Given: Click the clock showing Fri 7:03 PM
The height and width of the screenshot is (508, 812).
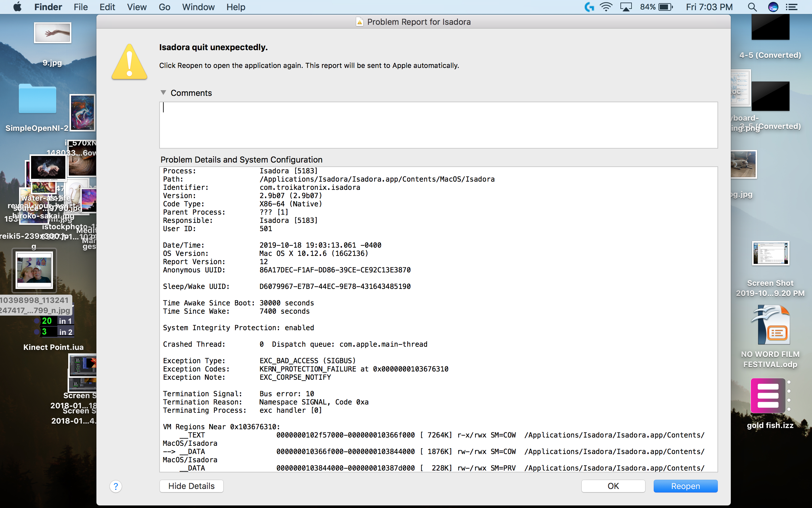Looking at the screenshot, I should pyautogui.click(x=709, y=7).
